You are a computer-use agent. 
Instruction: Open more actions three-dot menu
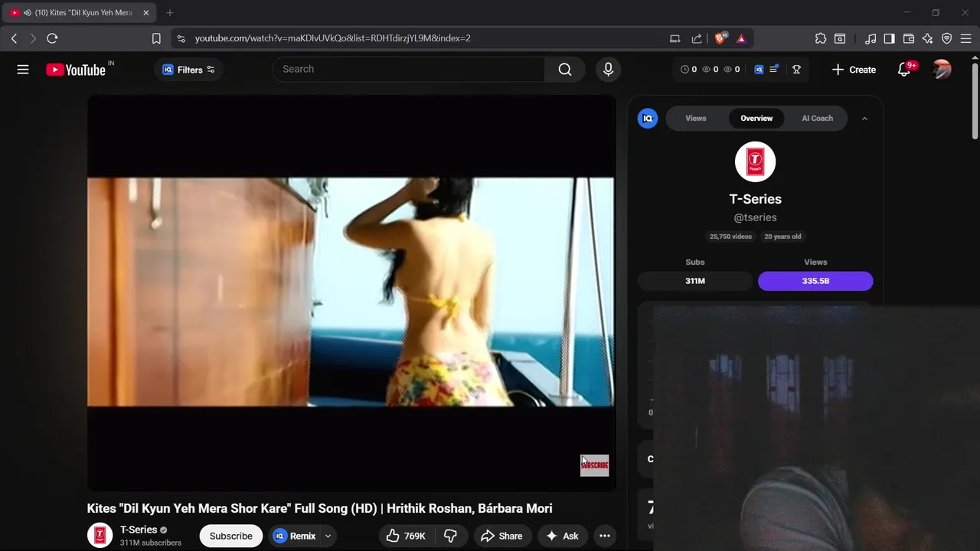coord(605,536)
